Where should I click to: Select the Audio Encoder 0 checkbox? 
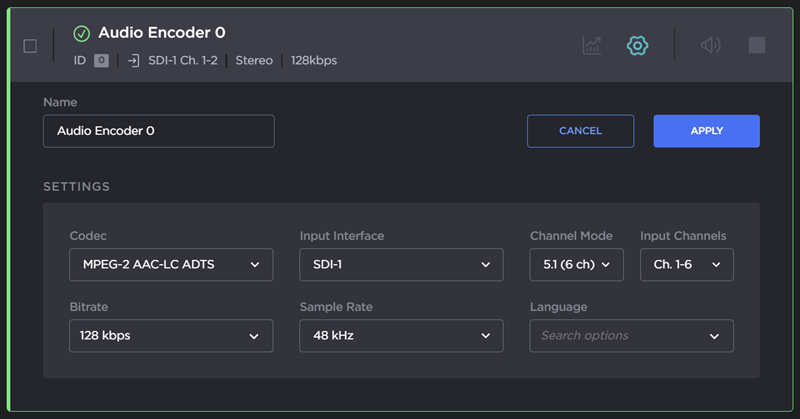tap(30, 46)
